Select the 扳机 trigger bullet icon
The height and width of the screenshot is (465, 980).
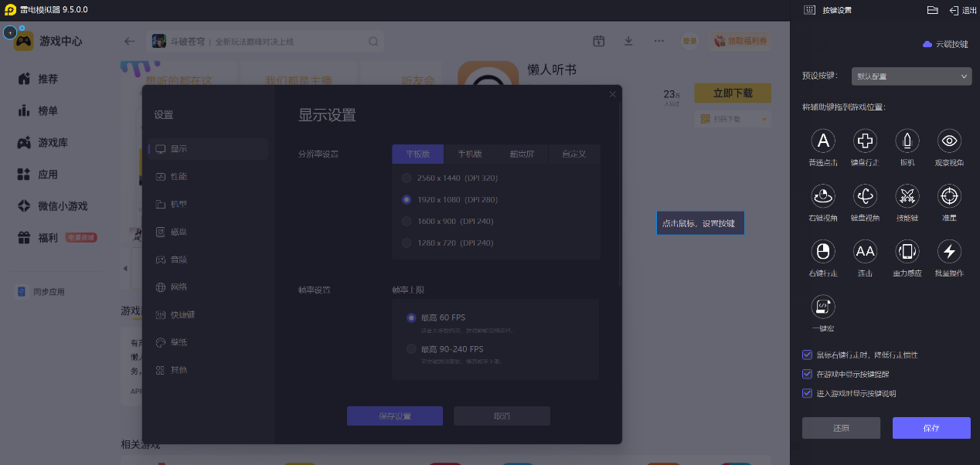click(x=907, y=141)
